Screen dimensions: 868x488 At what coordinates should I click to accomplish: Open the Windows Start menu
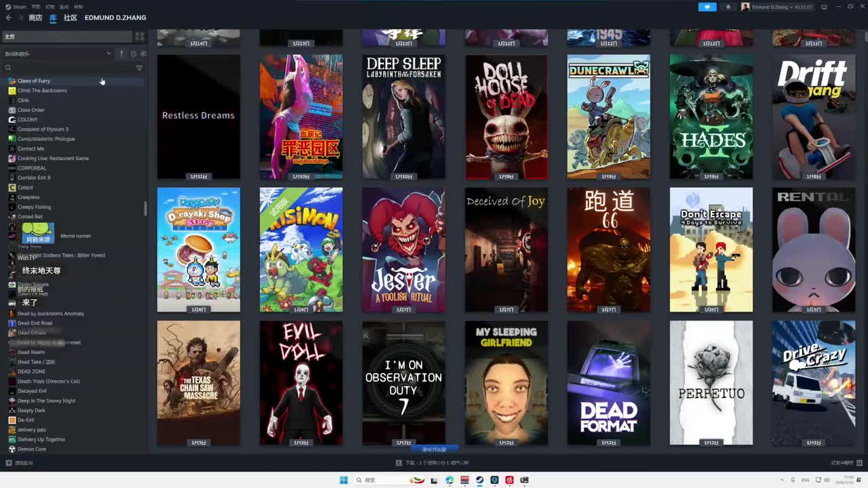[344, 480]
